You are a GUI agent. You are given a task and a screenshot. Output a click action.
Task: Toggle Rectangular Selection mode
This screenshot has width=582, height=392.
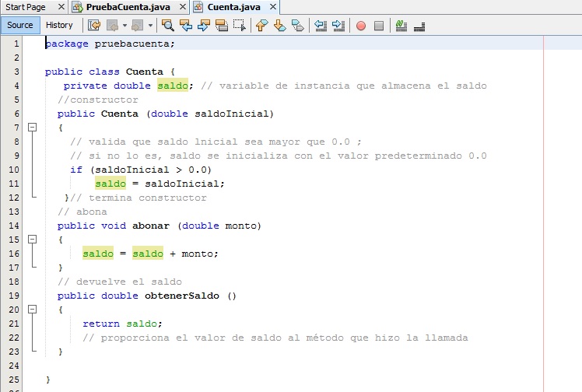tap(240, 25)
